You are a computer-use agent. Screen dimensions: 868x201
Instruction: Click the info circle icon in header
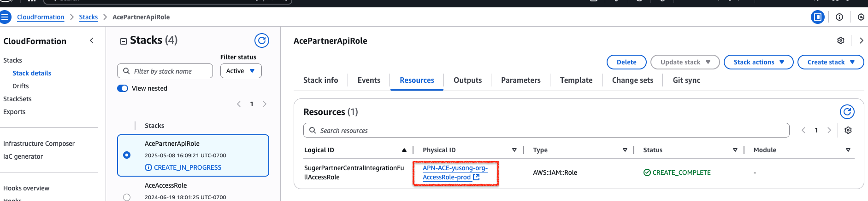coord(839,17)
